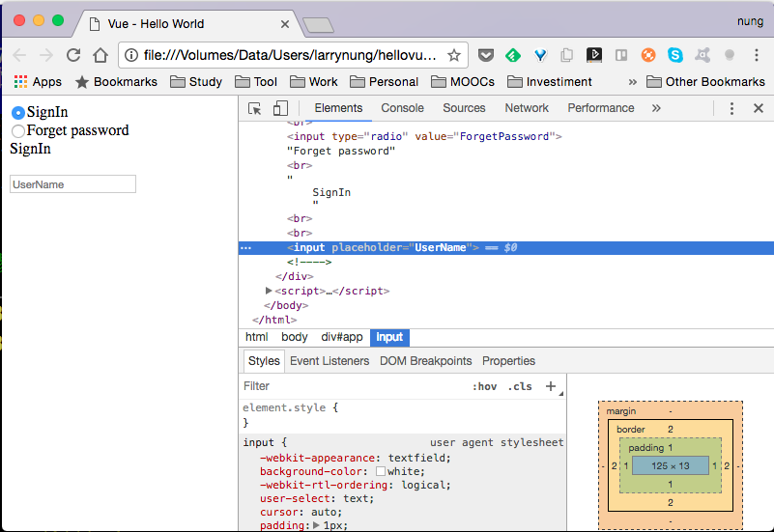Click the black play-badge extension icon
Screen dimensions: 774x532
tap(594, 55)
